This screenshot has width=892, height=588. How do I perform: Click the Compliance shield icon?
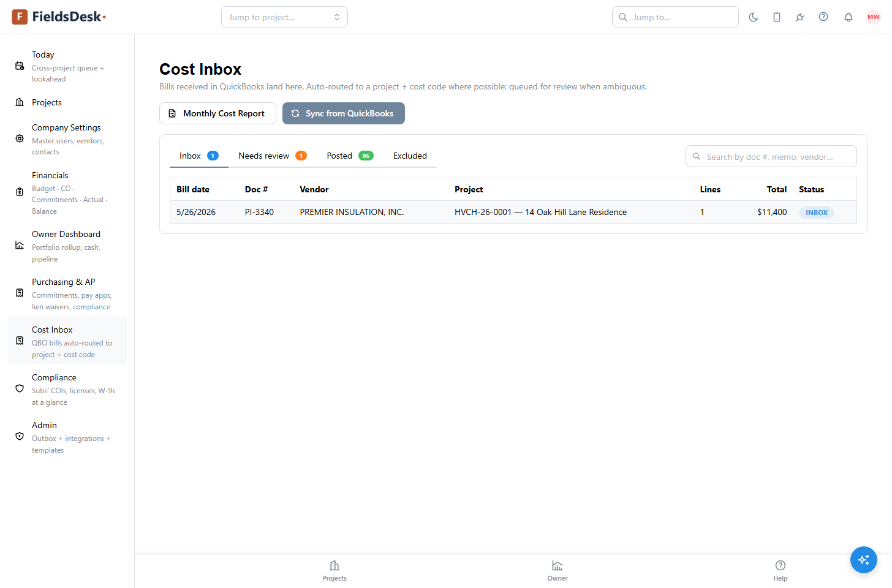pos(20,389)
